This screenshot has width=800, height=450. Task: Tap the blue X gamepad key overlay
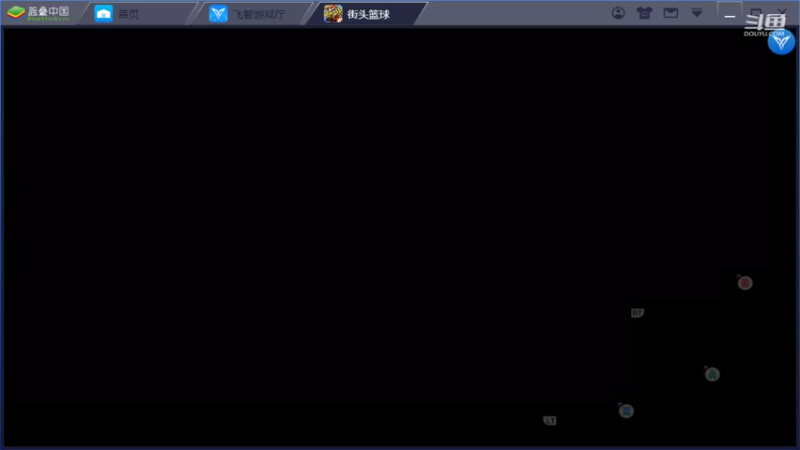tap(626, 411)
